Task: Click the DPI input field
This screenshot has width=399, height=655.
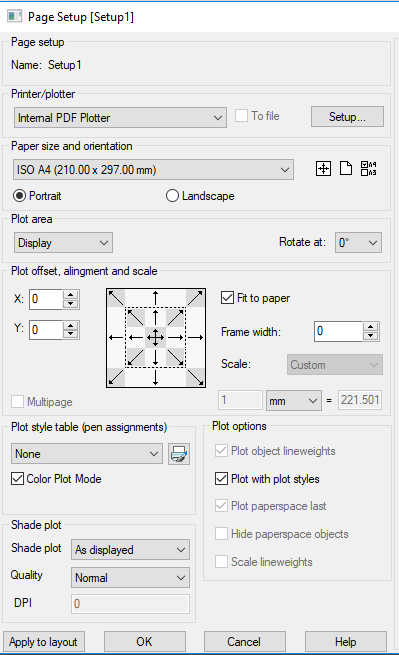Action: coord(130,604)
